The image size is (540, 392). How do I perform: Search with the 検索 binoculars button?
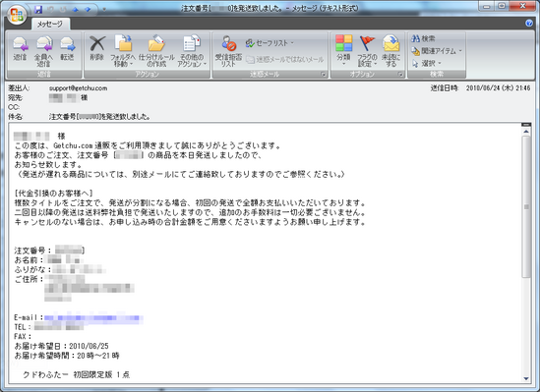click(x=423, y=38)
